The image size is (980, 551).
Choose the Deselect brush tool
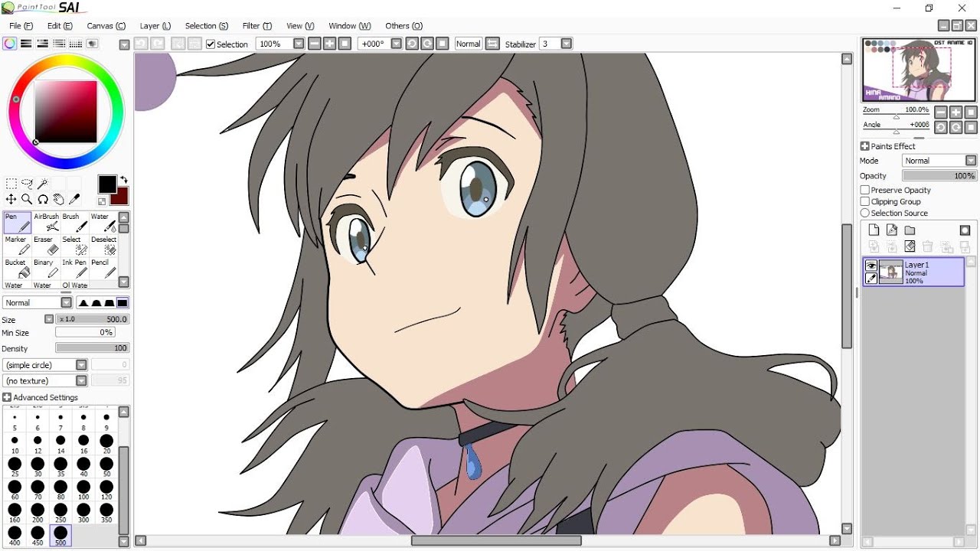[103, 245]
